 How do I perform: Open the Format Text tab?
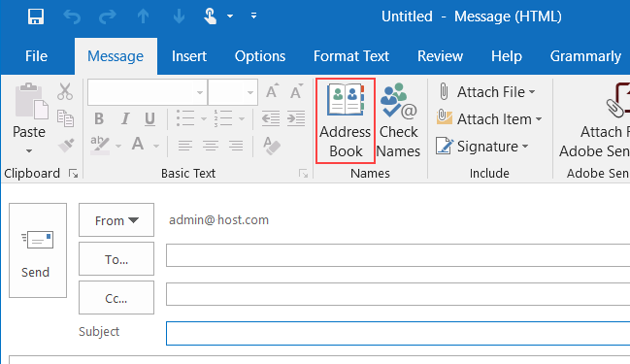[x=351, y=56]
